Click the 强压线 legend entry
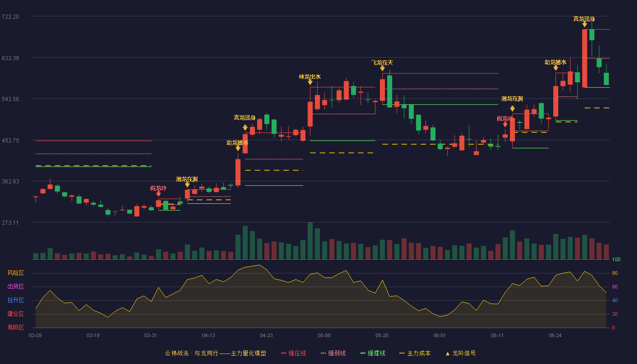Viewport: 637px width, 364px height. tap(293, 353)
